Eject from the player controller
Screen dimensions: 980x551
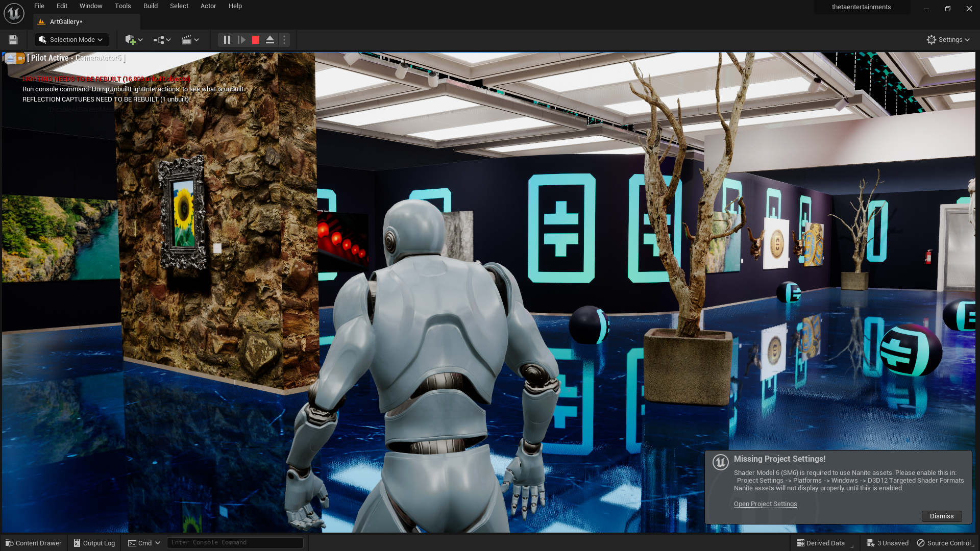tap(270, 40)
